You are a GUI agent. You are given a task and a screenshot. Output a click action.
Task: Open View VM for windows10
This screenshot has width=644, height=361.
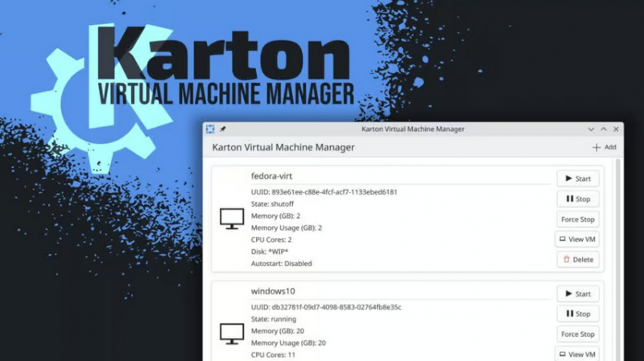coord(577,354)
